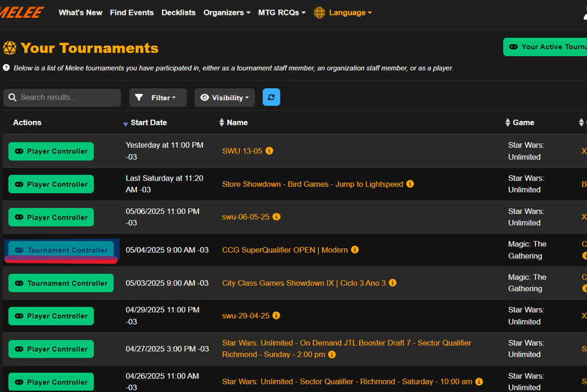587x392 pixels.
Task: Click the globe icon next to Language
Action: pyautogui.click(x=319, y=13)
